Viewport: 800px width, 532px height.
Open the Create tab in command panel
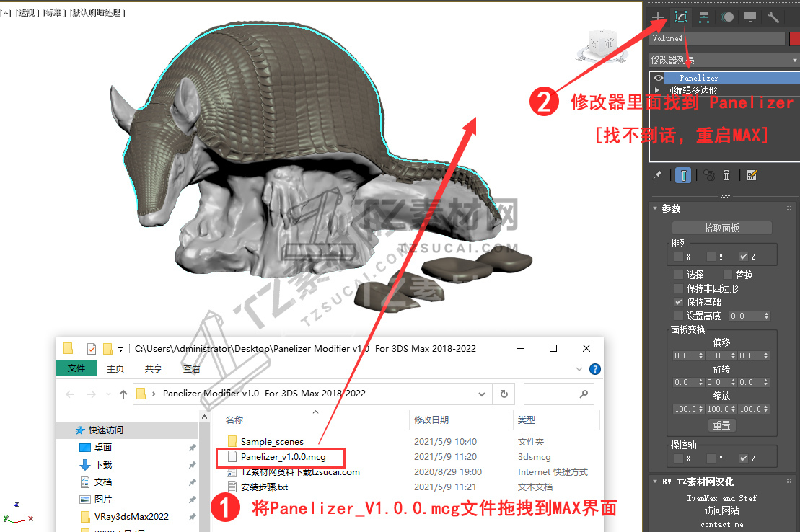click(x=658, y=17)
